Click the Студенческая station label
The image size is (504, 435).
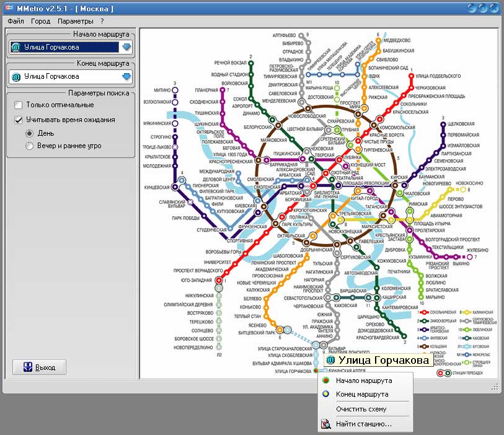click(211, 230)
